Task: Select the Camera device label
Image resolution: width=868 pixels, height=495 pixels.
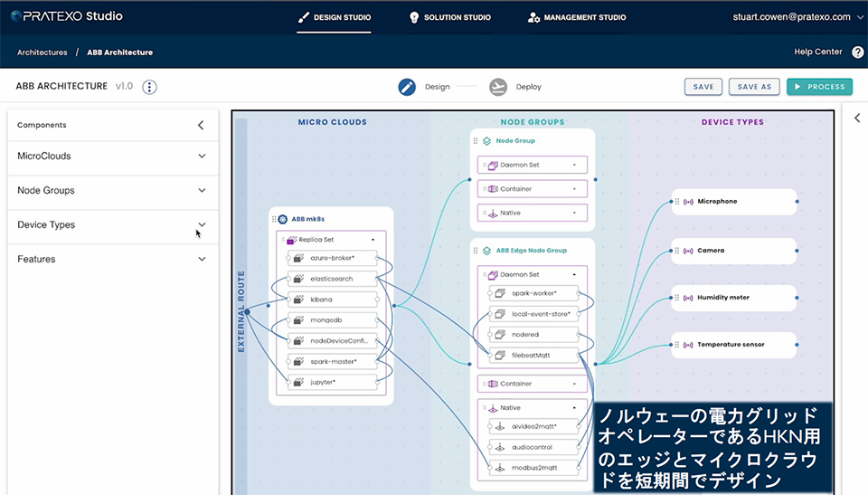Action: [711, 251]
